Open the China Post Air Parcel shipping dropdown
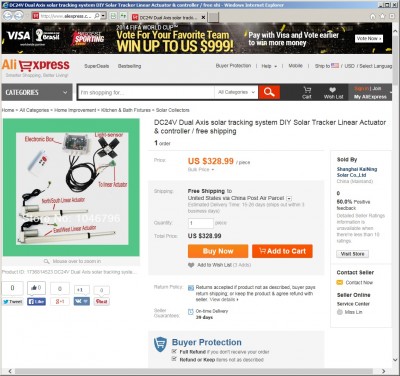 click(289, 198)
